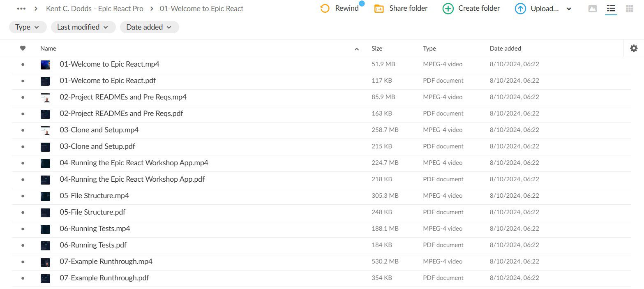Click the Share folder icon
This screenshot has height=289, width=644.
(x=379, y=9)
